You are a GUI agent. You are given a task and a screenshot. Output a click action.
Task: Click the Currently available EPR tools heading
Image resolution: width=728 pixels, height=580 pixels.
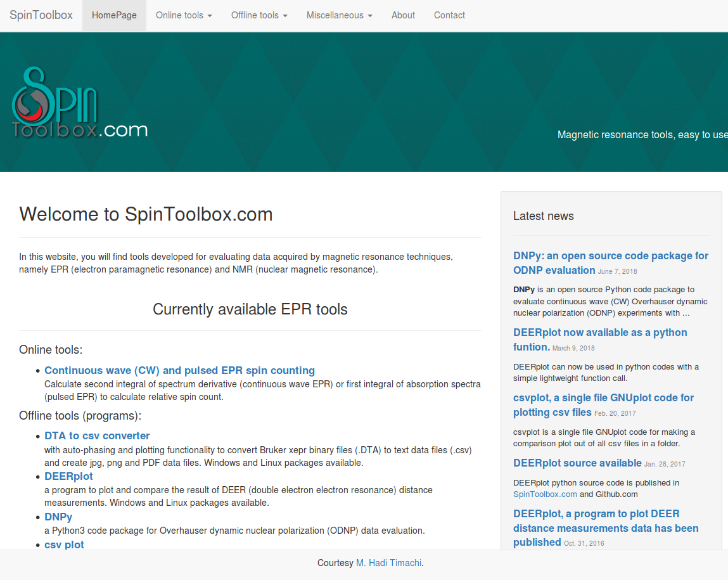250,309
